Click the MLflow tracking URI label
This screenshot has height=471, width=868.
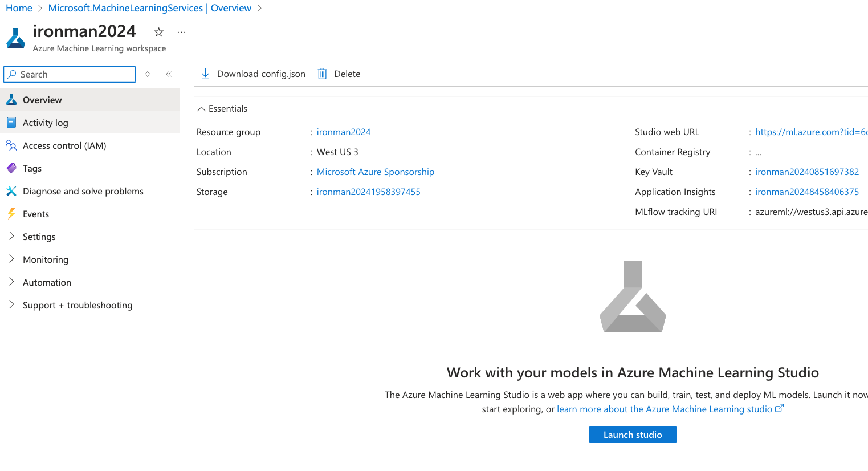click(x=676, y=212)
